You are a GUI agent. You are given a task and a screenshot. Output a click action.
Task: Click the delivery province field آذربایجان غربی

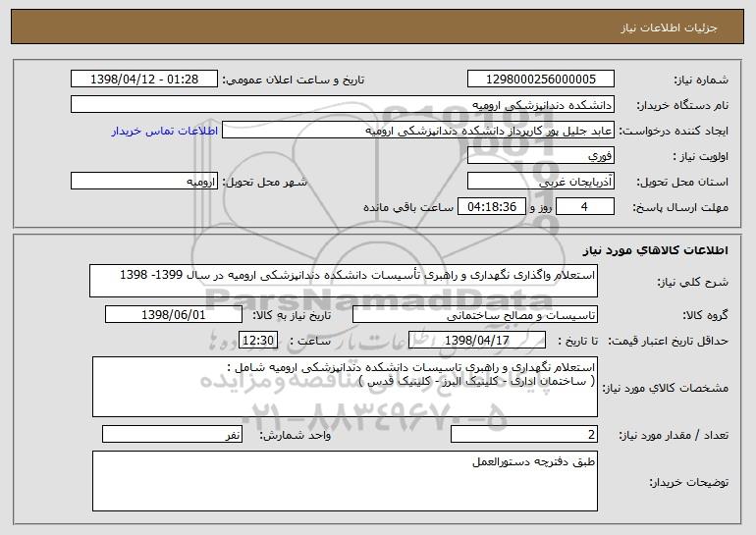[x=540, y=181]
